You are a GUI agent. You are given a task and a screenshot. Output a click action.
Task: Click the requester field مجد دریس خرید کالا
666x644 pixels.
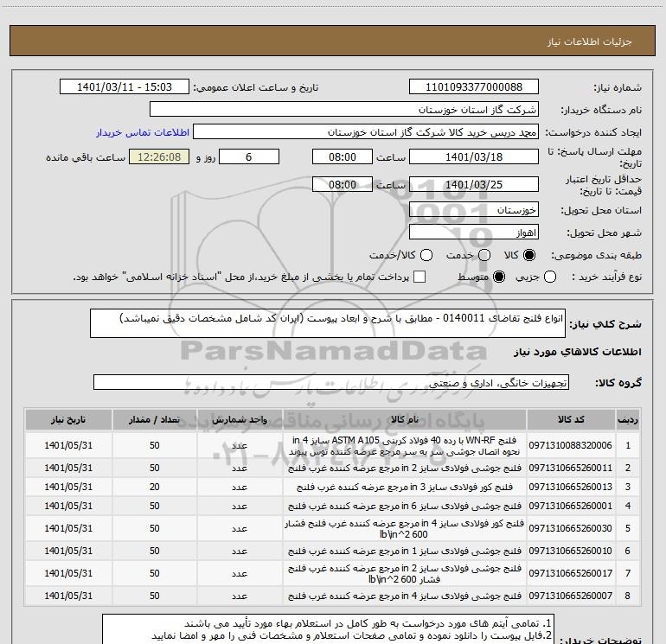(x=365, y=132)
